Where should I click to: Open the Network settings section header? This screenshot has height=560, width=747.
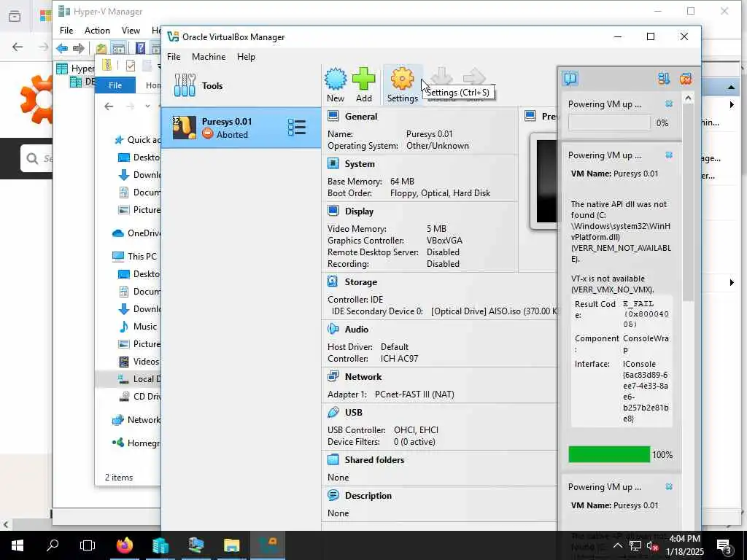point(363,377)
